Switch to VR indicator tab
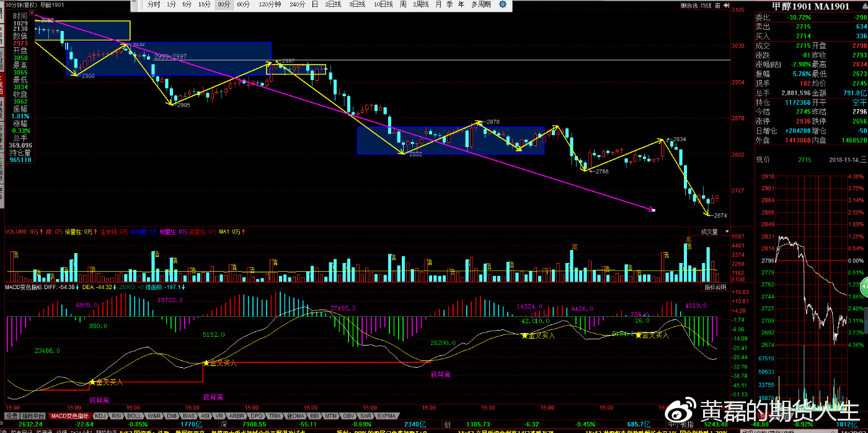 coord(219,416)
